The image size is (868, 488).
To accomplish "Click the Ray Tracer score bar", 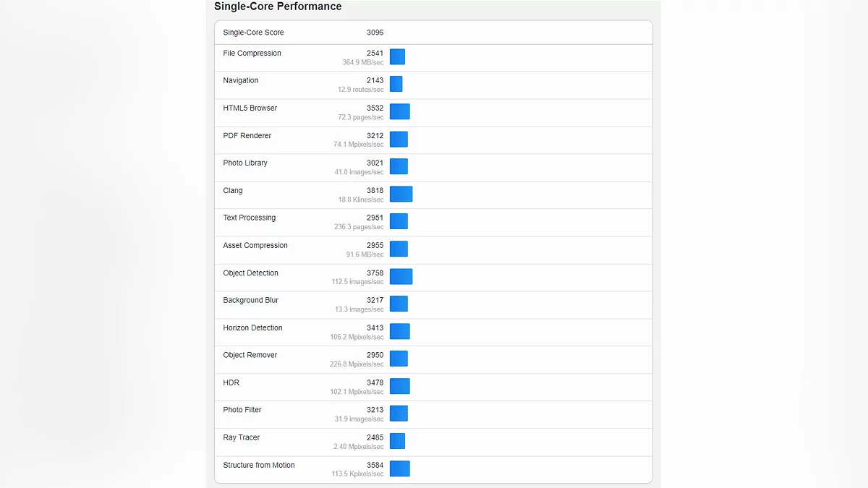I will [x=397, y=441].
